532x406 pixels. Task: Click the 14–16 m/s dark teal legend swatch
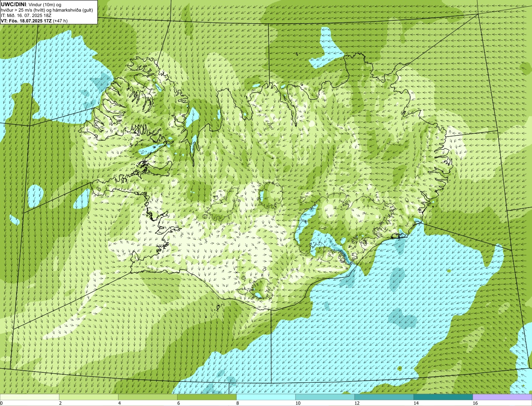443,397
